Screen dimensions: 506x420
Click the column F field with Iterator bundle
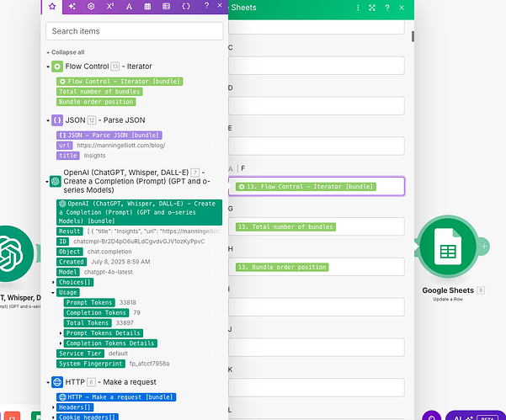317,186
